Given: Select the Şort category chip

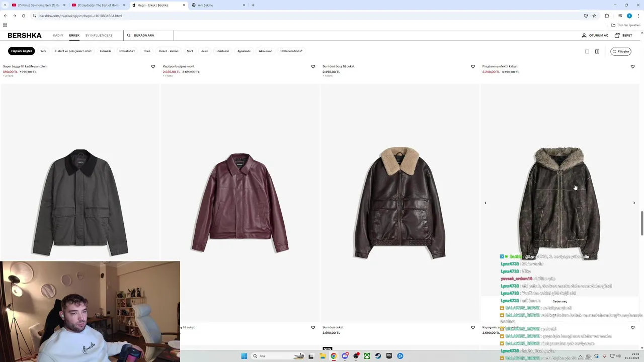Looking at the screenshot, I should [190, 51].
